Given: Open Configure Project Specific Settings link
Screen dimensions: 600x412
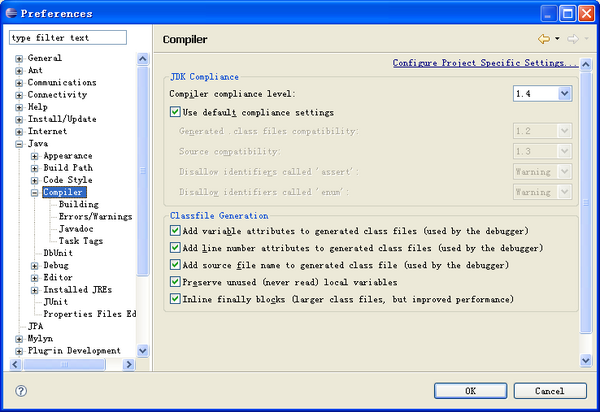Looking at the screenshot, I should 484,63.
